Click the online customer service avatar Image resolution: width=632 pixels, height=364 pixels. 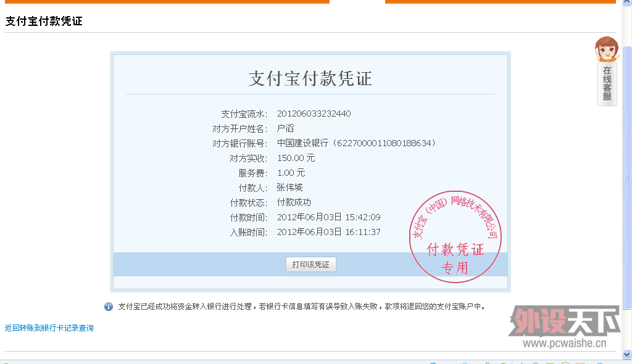(606, 49)
